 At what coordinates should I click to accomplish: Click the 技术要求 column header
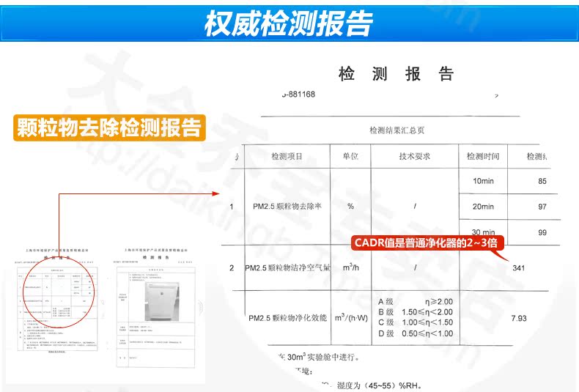[x=414, y=156]
